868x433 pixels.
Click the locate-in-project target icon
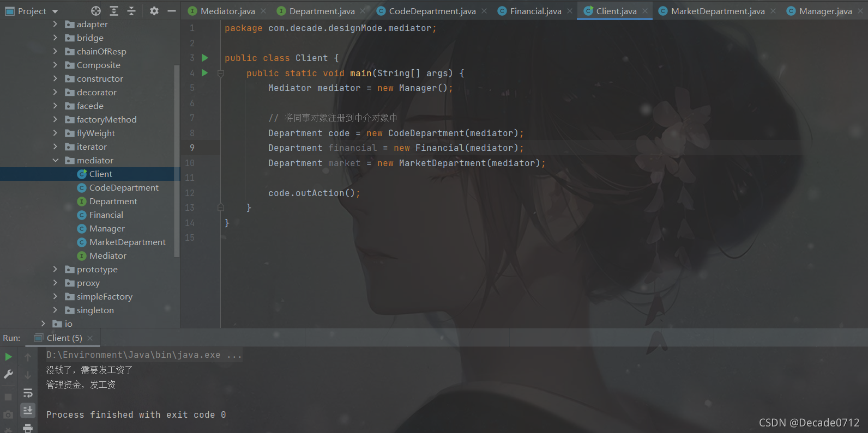click(x=96, y=11)
